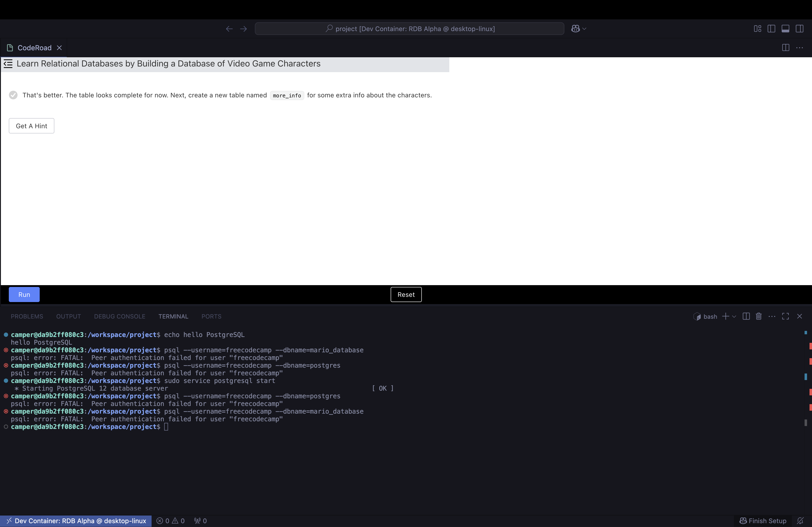The width and height of the screenshot is (812, 527).
Task: Go back with left arrow
Action: [x=229, y=29]
